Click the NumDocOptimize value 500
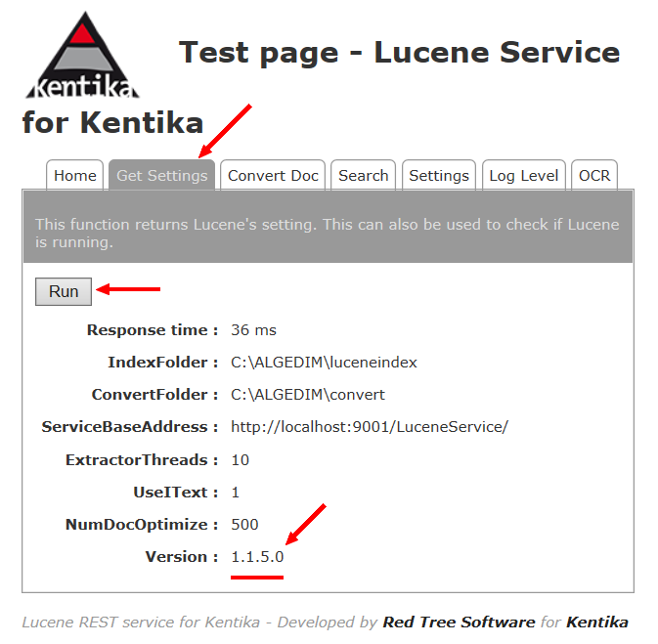 244,525
